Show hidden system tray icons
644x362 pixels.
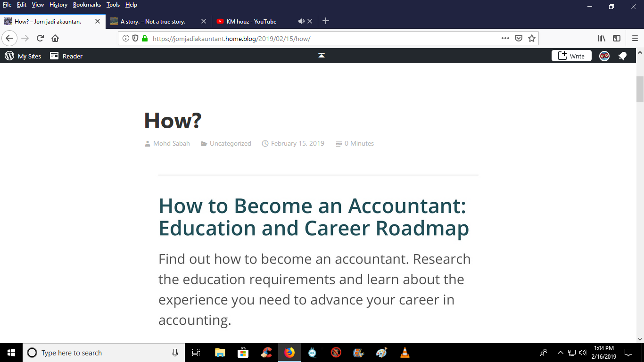(560, 353)
